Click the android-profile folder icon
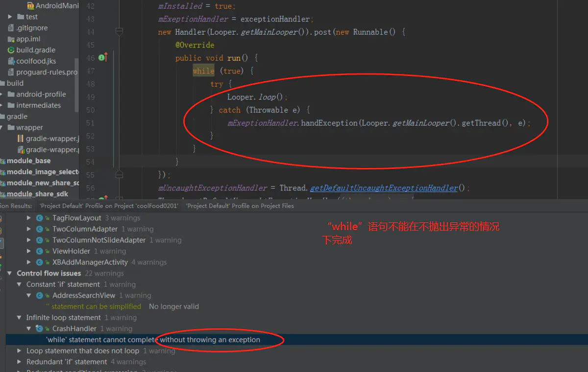 click(11, 94)
